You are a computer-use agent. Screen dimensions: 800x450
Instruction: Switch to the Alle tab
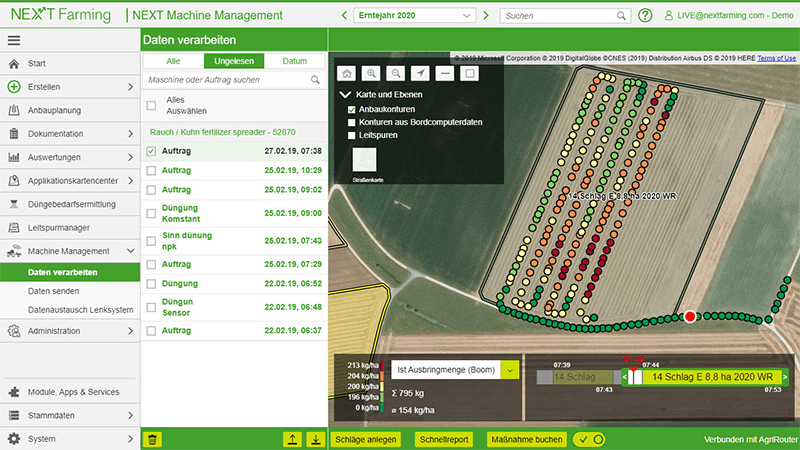(x=173, y=61)
